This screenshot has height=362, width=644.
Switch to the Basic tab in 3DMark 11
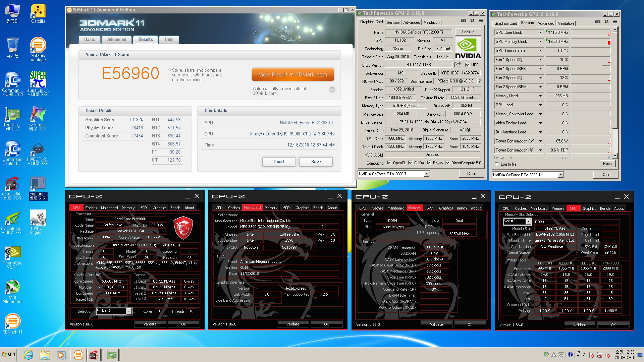(x=90, y=40)
